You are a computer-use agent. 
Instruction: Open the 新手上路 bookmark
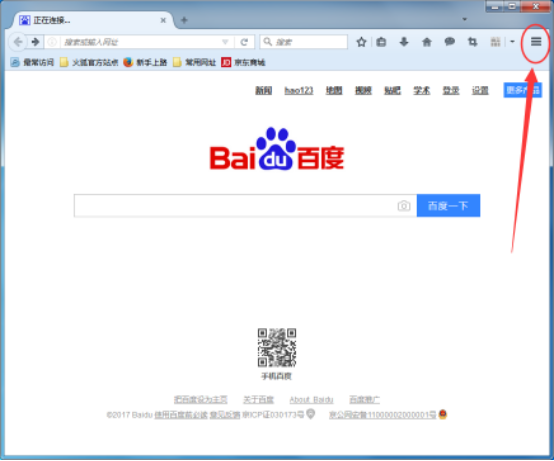[145, 63]
